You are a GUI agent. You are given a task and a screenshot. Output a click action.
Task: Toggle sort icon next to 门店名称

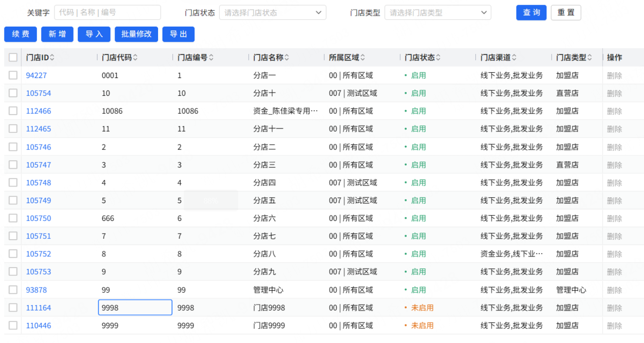[287, 58]
